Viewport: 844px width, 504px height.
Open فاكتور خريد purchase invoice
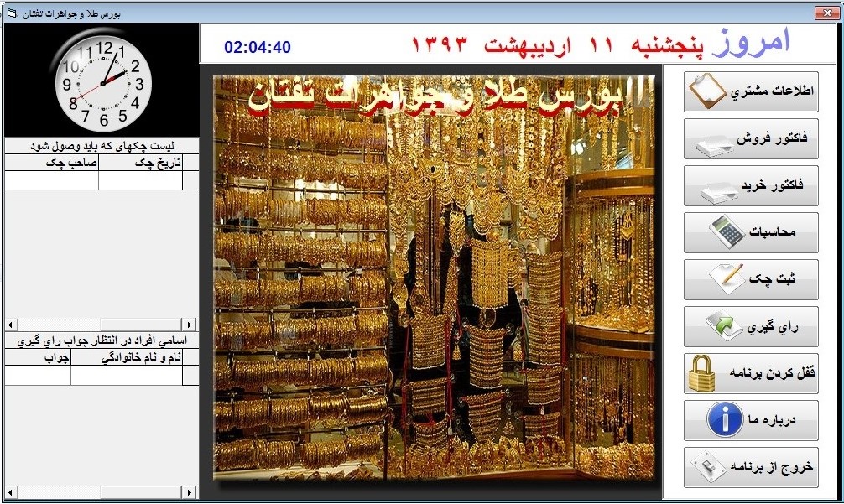pyautogui.click(x=751, y=185)
